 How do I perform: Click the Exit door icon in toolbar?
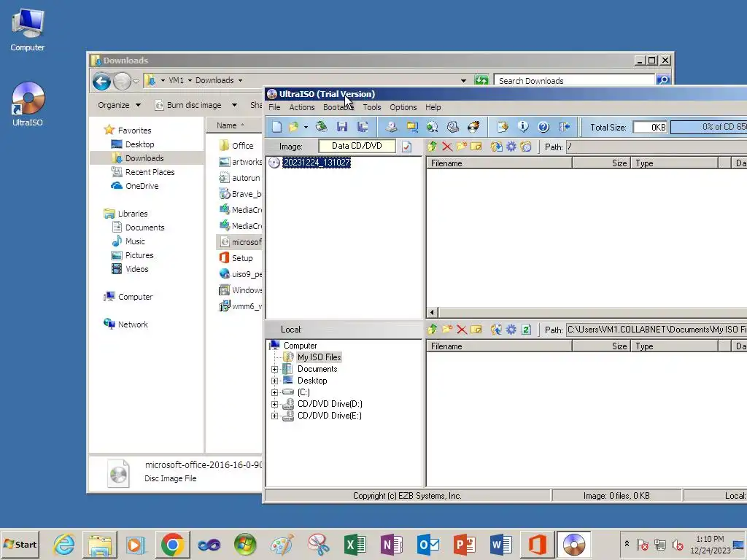pyautogui.click(x=564, y=127)
